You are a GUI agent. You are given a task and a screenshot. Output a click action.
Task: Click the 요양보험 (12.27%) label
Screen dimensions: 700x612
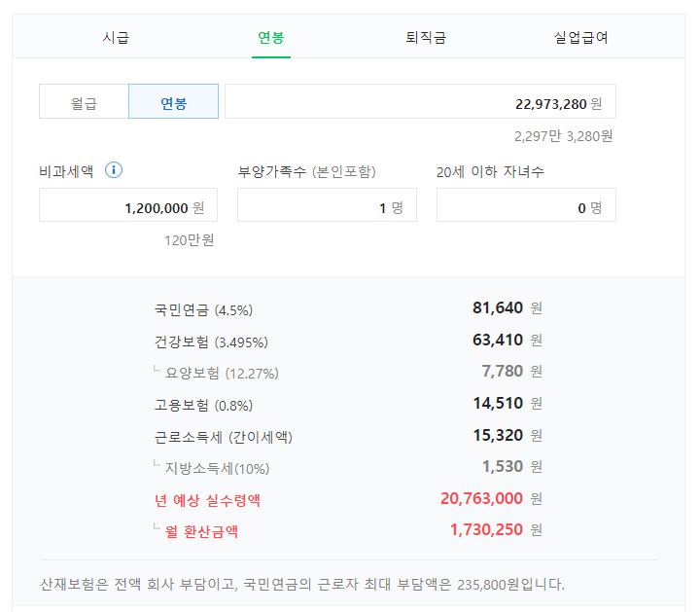point(222,373)
